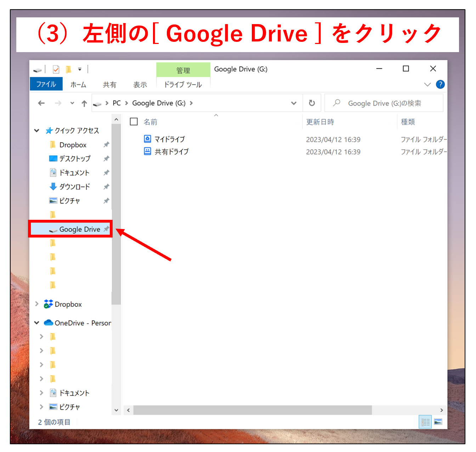Screen dimensions: 476x452
Task: Collapse the クイック アクセス tree node
Action: coord(36,130)
